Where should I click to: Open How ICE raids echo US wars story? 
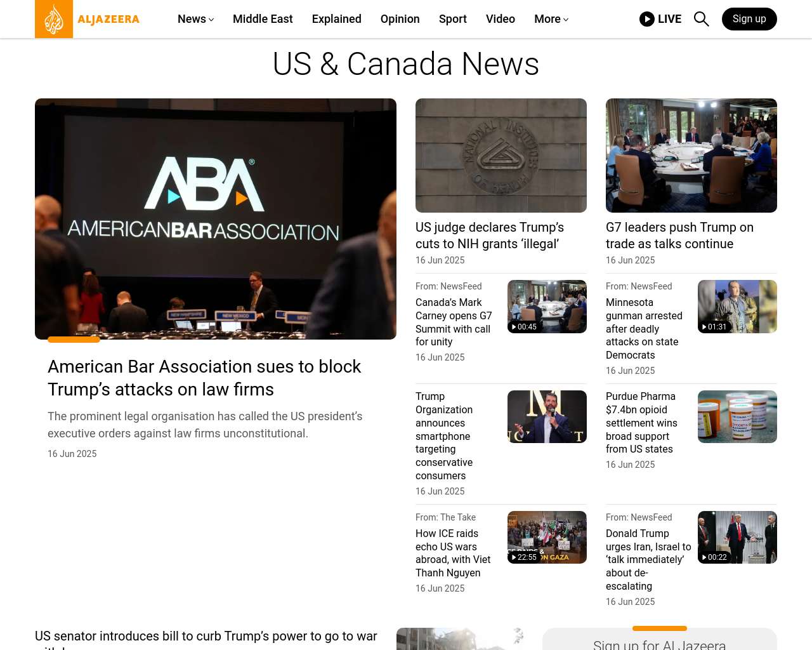coord(453,553)
